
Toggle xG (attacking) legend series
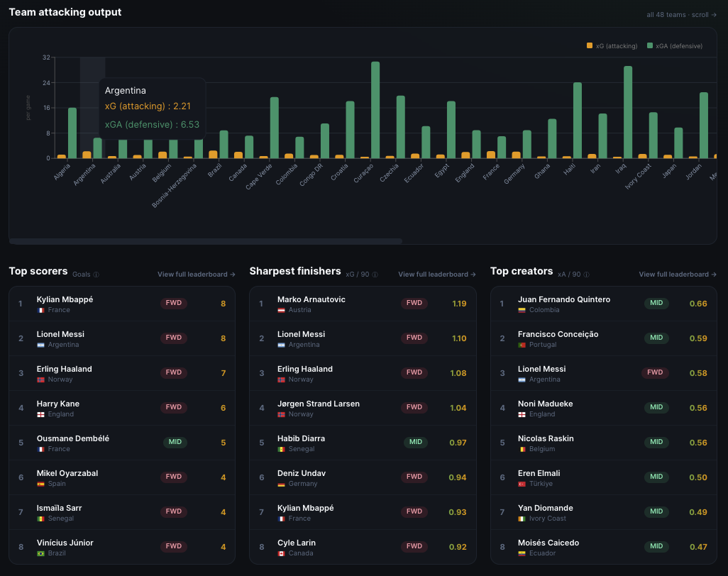coord(612,46)
